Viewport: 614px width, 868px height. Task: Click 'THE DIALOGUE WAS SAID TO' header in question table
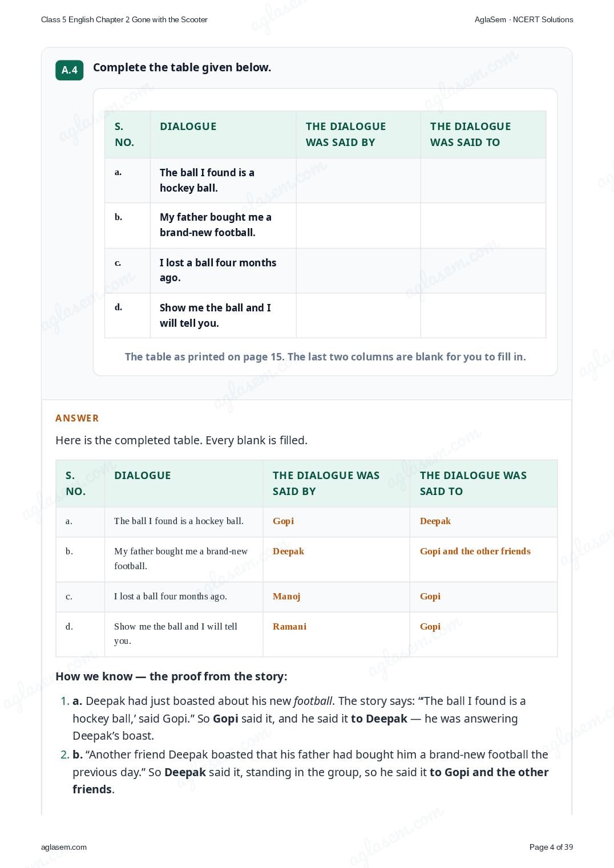click(x=470, y=134)
